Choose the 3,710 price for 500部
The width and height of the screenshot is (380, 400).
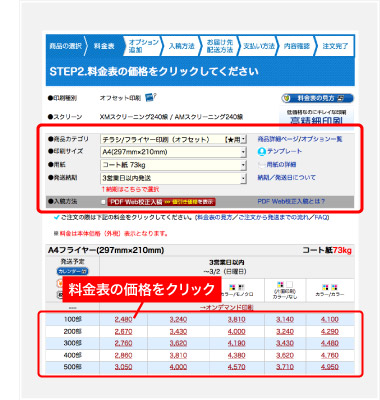285,367
